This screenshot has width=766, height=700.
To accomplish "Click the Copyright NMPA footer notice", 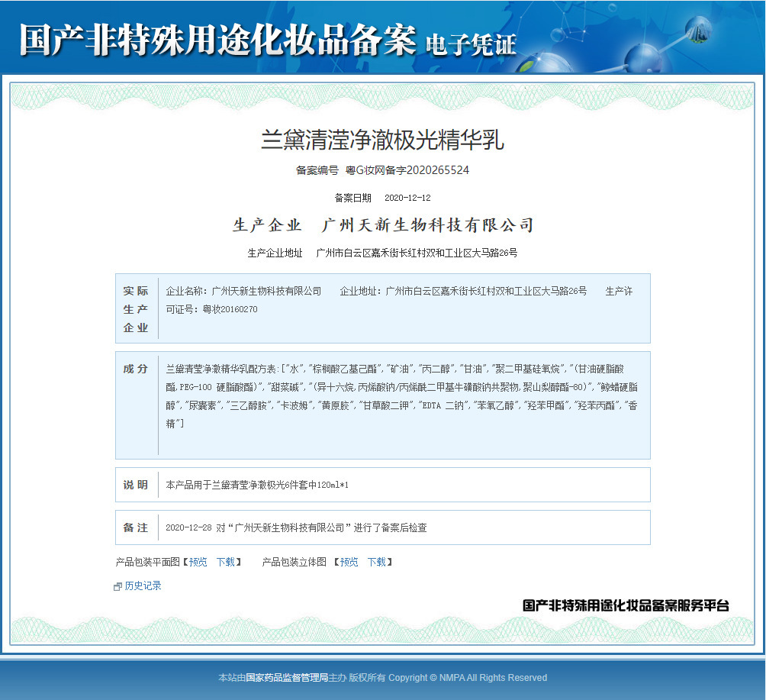I will coord(468,678).
